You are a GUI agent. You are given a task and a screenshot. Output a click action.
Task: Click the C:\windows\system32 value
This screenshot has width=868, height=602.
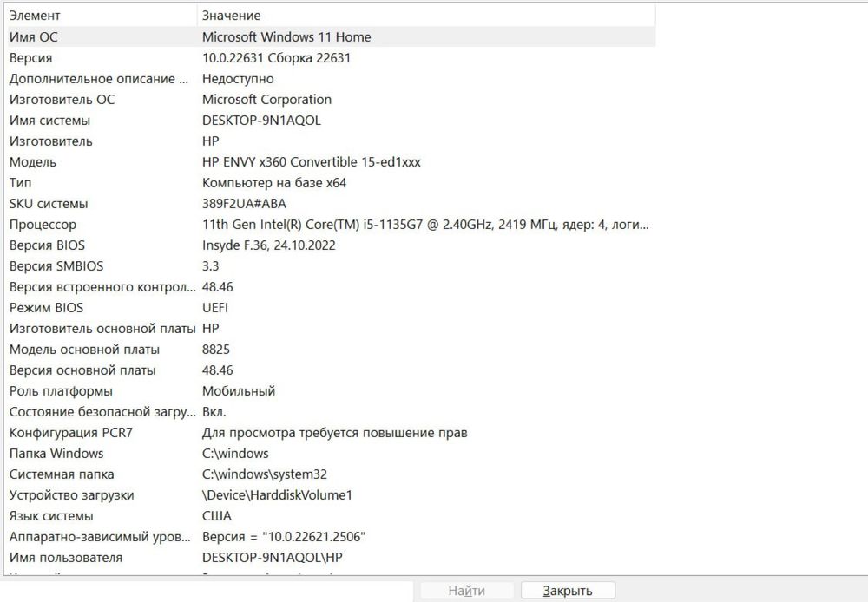(265, 474)
